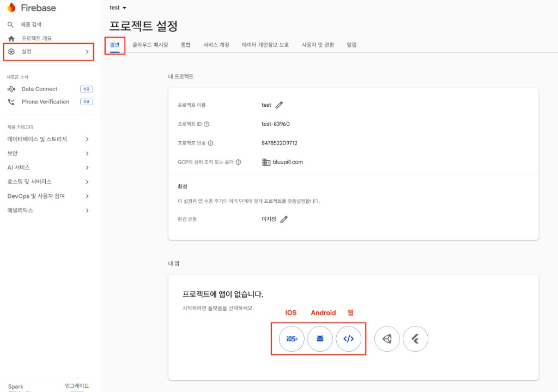Click the Data Connect icon

tap(11, 89)
